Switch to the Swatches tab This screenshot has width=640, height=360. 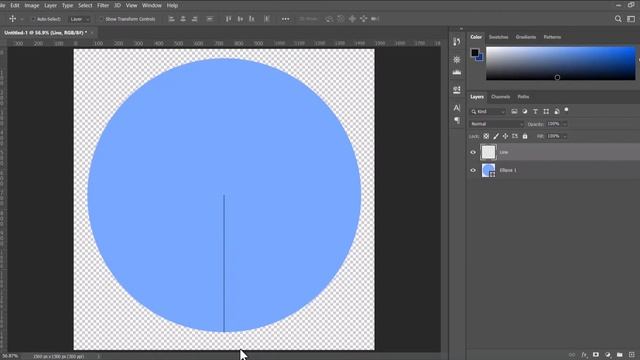pyautogui.click(x=498, y=37)
